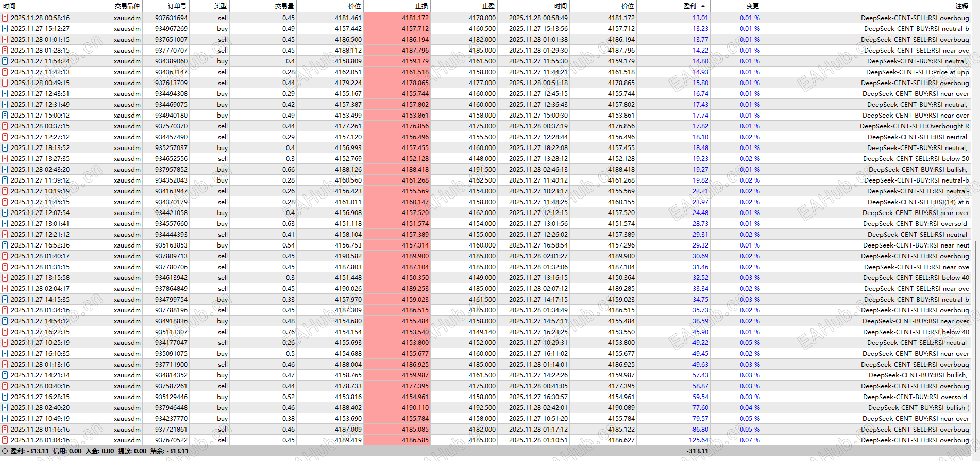Select the row icon beside 2025.11.28 01:01:15

[x=5, y=39]
